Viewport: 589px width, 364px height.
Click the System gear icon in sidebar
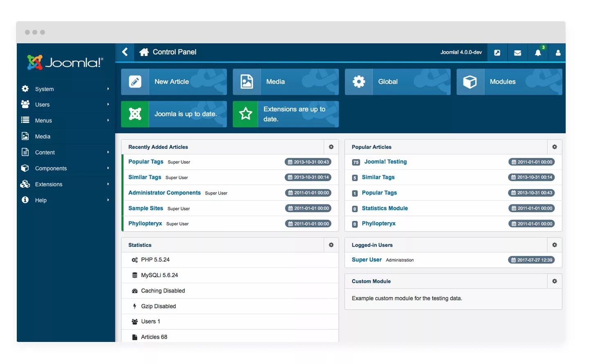pyautogui.click(x=25, y=89)
